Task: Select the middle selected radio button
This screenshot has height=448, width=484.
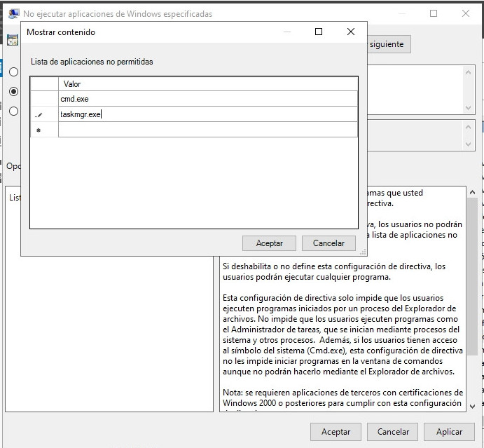Action: [13, 91]
